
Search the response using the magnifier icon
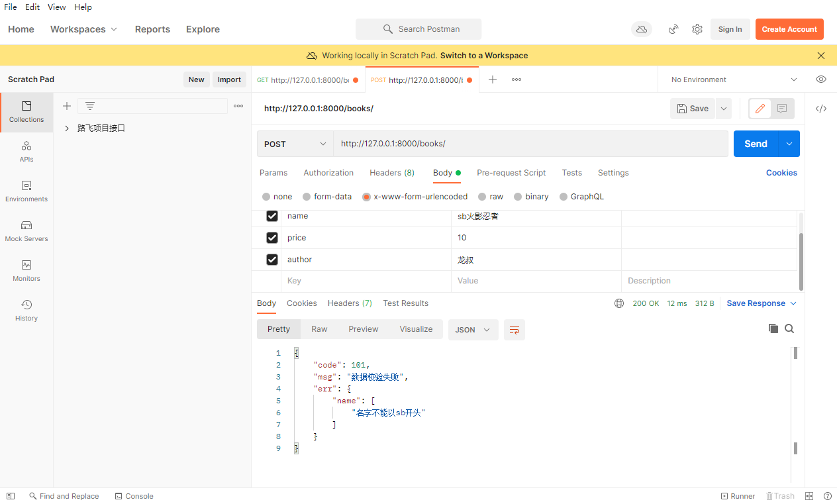789,328
